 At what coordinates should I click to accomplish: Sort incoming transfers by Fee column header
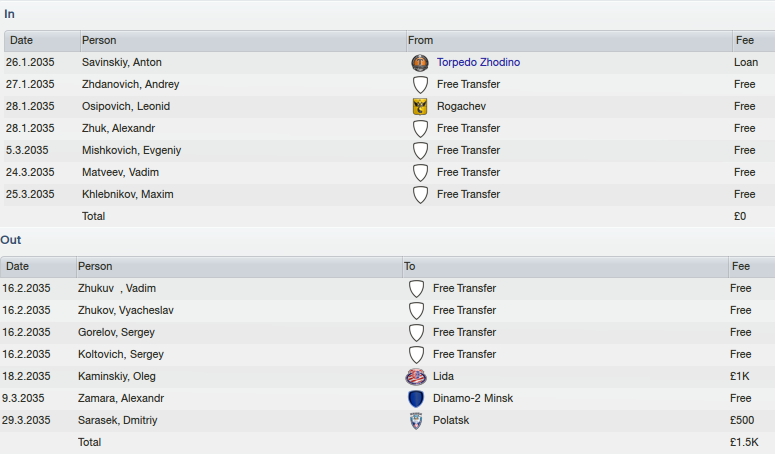coord(754,41)
